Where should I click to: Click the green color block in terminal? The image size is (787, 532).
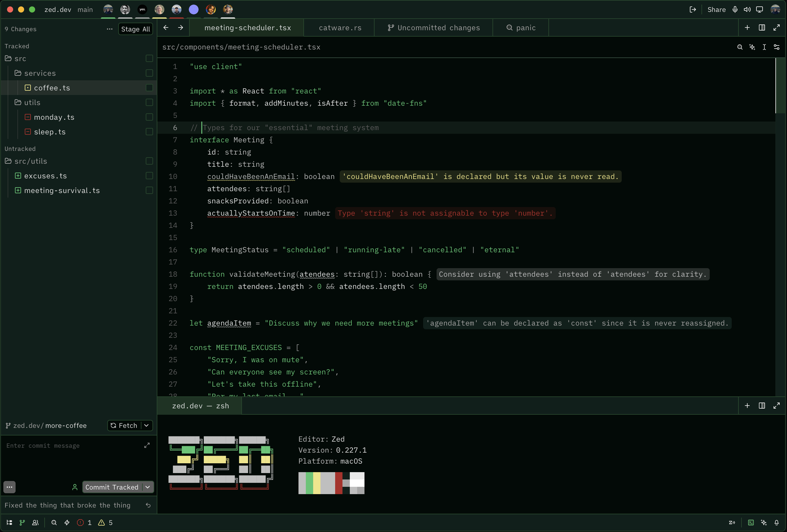click(309, 483)
